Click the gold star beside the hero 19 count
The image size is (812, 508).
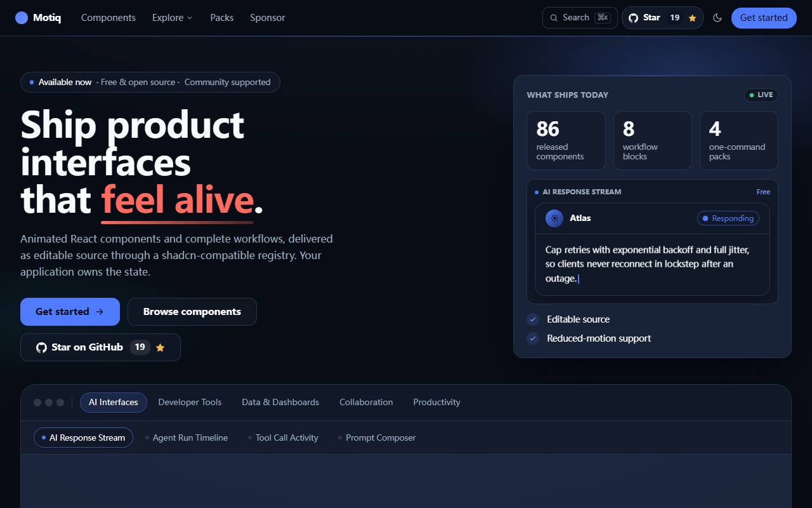[160, 347]
